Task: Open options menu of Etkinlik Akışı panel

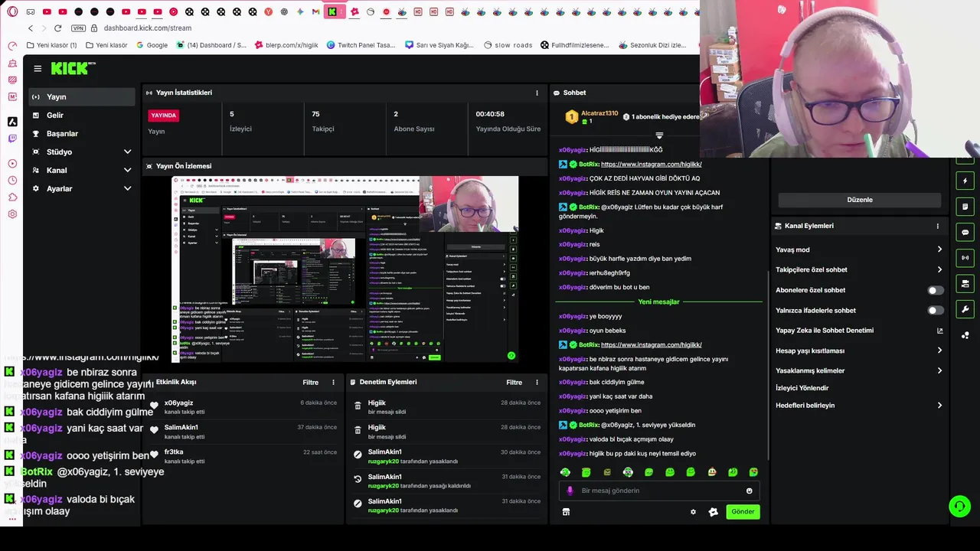Action: pyautogui.click(x=333, y=382)
